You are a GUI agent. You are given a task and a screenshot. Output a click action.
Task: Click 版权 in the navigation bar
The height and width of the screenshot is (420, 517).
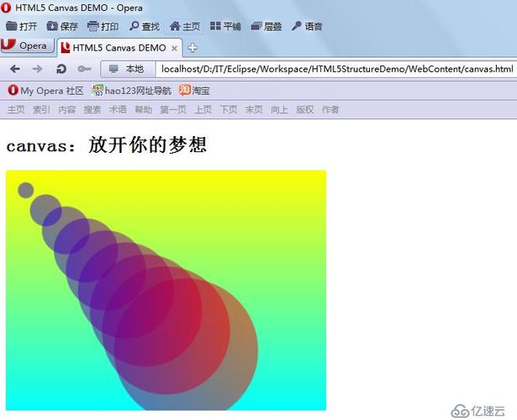coord(304,109)
